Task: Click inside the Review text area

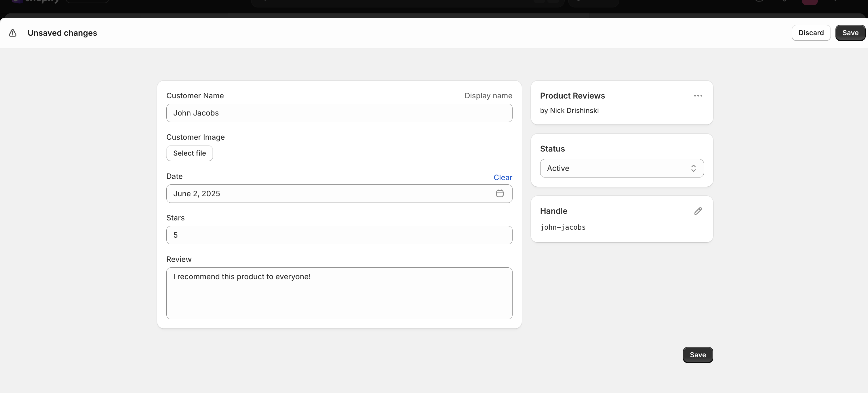Action: [339, 293]
